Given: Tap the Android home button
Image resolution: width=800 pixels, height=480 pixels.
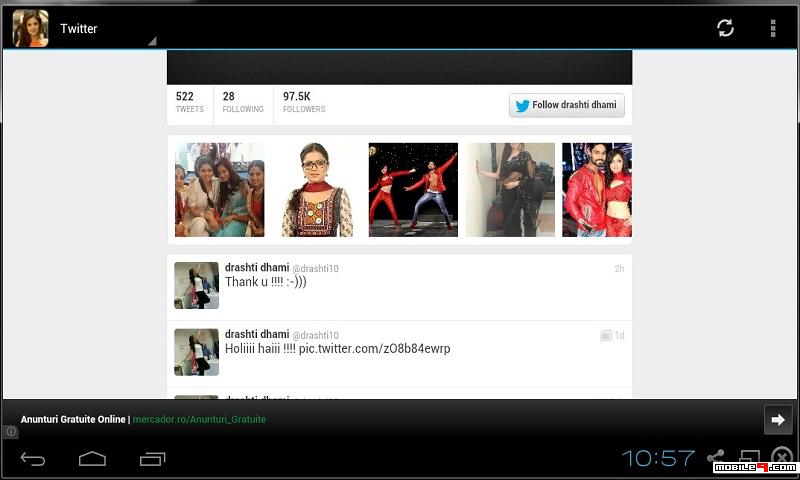Looking at the screenshot, I should (92, 459).
